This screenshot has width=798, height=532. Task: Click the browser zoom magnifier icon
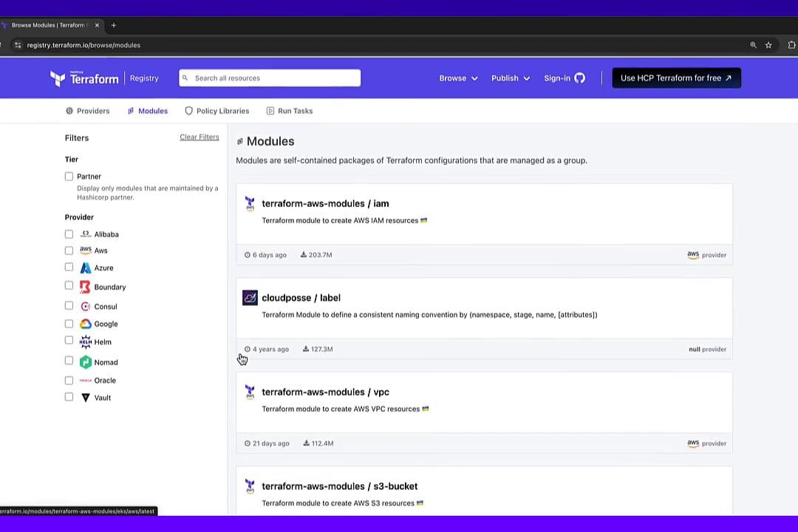click(x=753, y=45)
